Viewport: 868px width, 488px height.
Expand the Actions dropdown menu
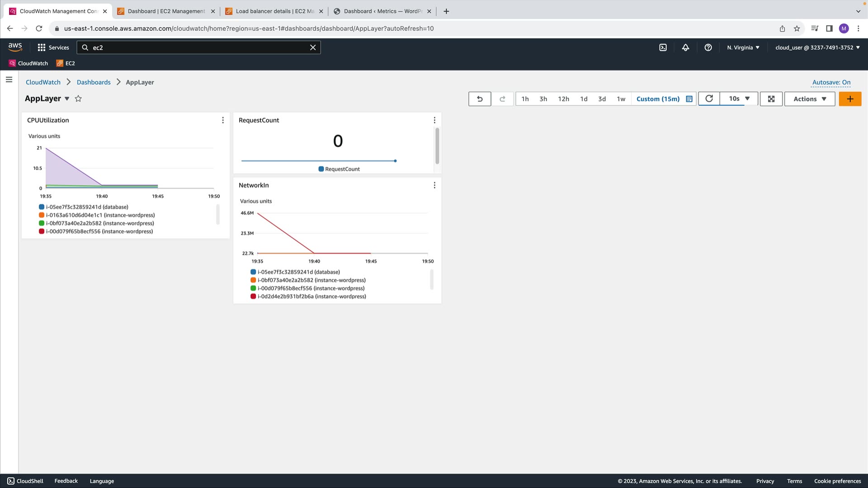pyautogui.click(x=809, y=99)
